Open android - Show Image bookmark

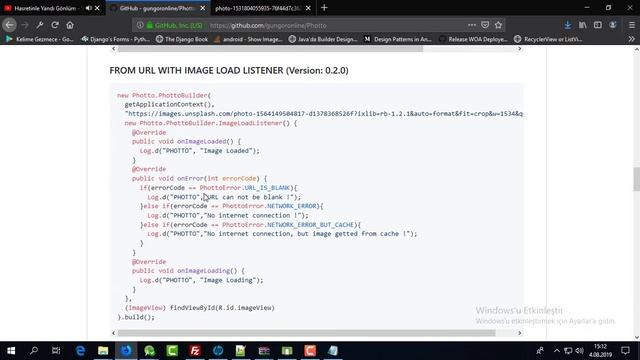[x=248, y=39]
